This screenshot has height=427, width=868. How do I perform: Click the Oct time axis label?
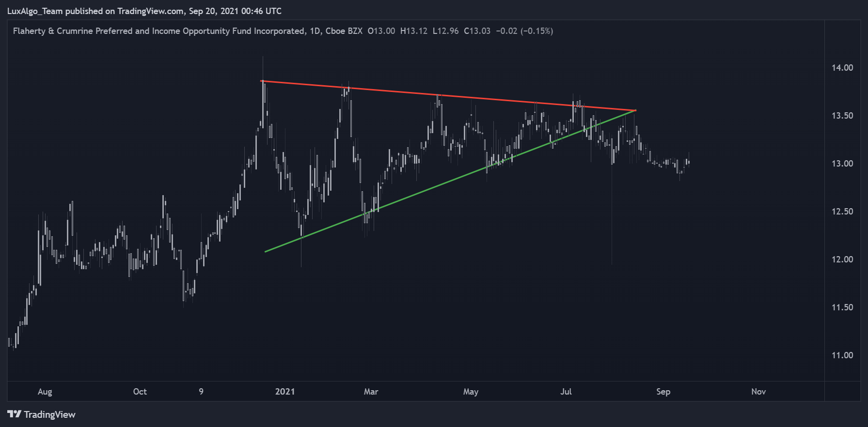pyautogui.click(x=140, y=392)
